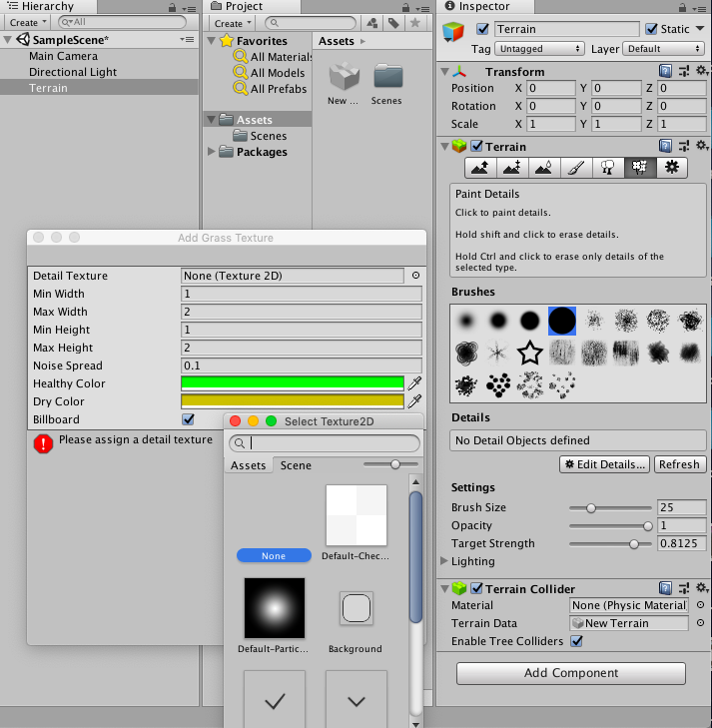The image size is (712, 728).
Task: Click Search by Label tag icon
Action: click(x=393, y=23)
